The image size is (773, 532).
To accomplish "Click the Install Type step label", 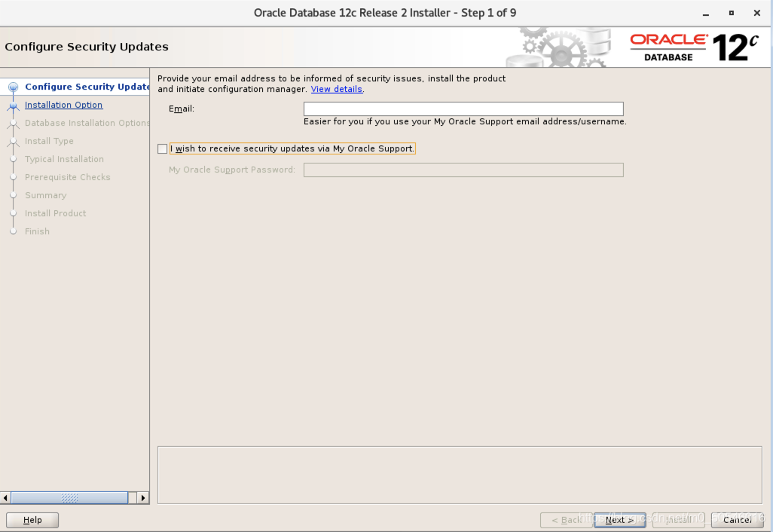I will pos(49,141).
